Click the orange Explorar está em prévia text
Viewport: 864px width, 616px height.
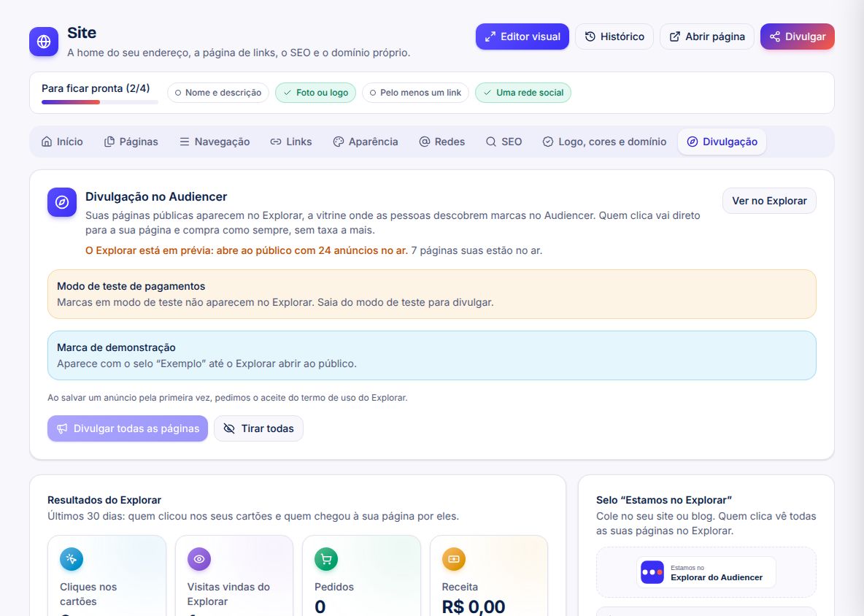[x=247, y=250]
